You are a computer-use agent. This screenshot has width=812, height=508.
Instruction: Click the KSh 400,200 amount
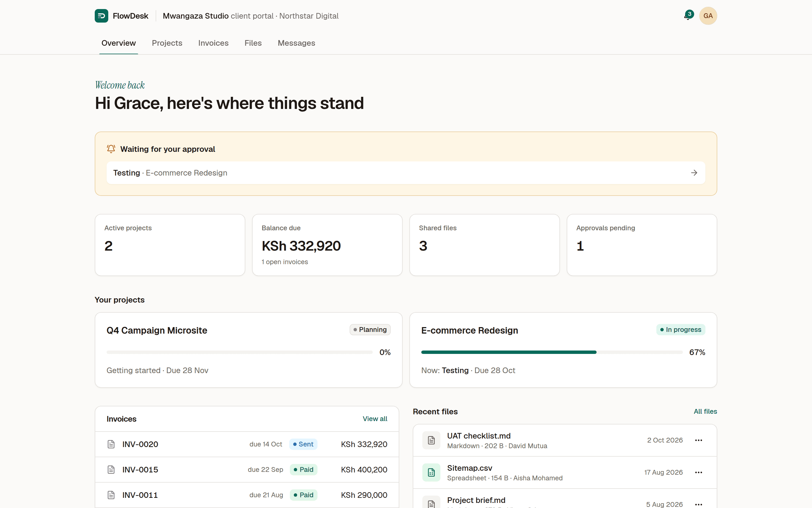point(364,469)
